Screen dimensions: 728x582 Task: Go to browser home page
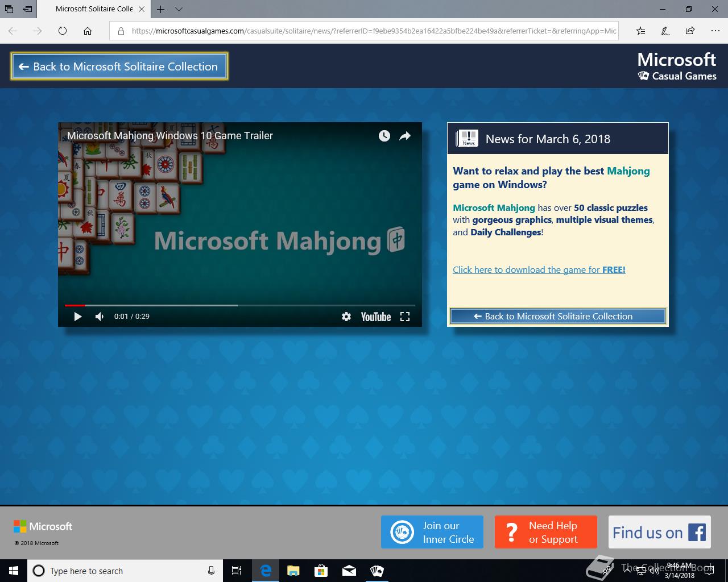coord(88,31)
